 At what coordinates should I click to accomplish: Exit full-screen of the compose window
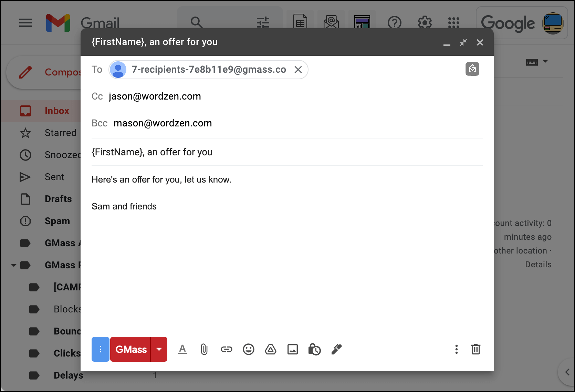[x=463, y=42]
